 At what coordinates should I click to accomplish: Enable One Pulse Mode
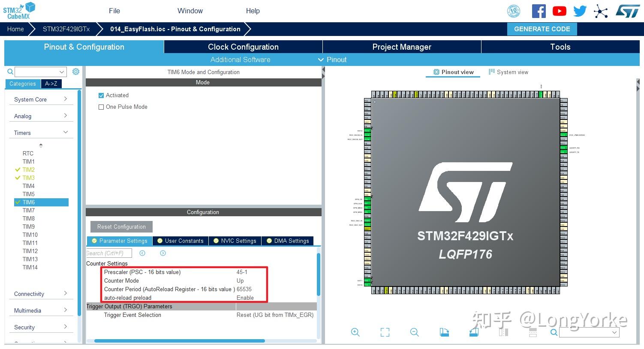click(101, 107)
